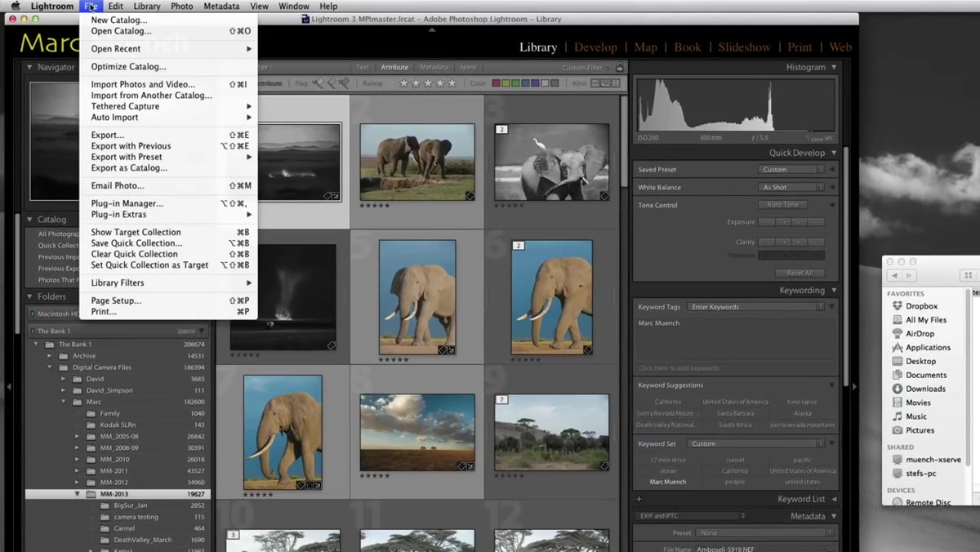Image resolution: width=980 pixels, height=552 pixels.
Task: Click the videos Kind filter icon
Action: pyautogui.click(x=615, y=83)
